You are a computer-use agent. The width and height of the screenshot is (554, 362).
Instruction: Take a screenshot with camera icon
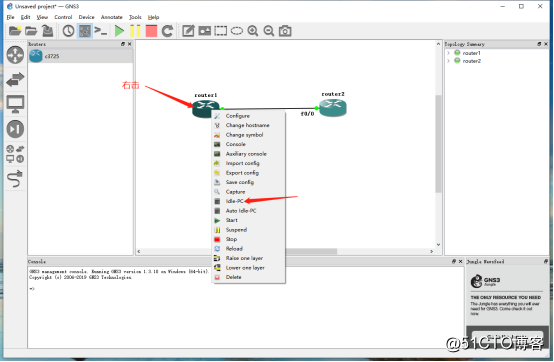point(285,31)
